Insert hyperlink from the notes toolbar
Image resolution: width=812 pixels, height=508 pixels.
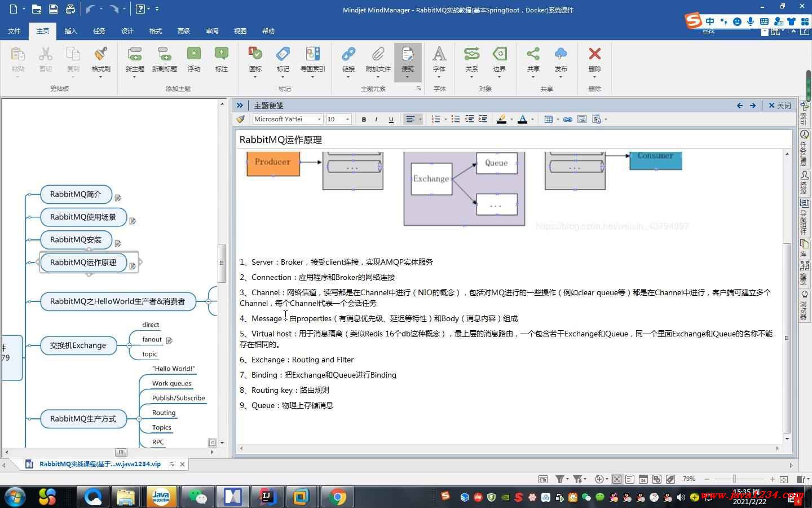click(x=568, y=119)
